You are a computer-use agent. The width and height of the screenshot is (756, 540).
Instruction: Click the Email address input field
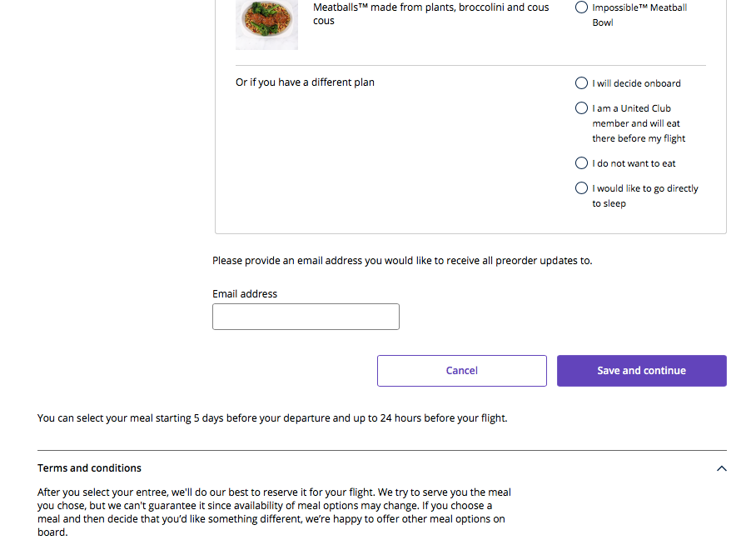[x=306, y=317]
